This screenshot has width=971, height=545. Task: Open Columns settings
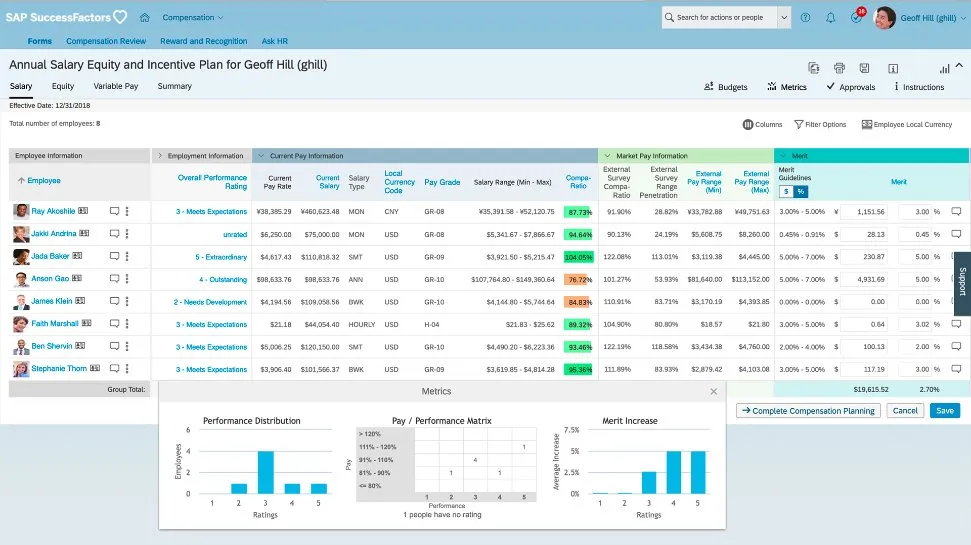[x=762, y=125]
